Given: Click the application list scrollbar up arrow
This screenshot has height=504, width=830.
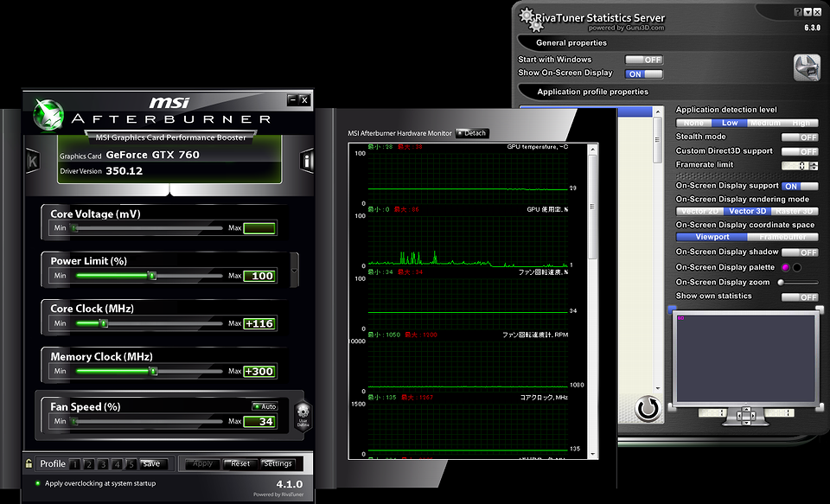Looking at the screenshot, I should coord(658,112).
